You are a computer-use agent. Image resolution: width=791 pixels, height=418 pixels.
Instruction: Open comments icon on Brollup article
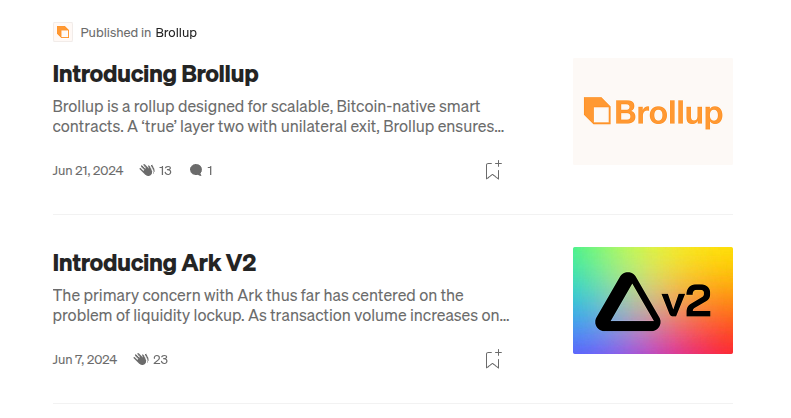click(196, 170)
